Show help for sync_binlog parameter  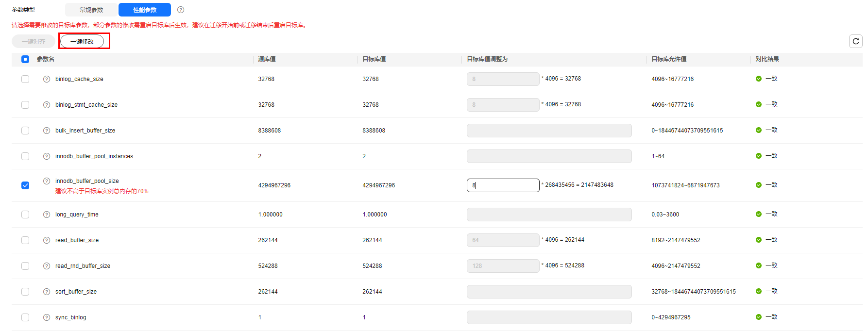(x=47, y=317)
